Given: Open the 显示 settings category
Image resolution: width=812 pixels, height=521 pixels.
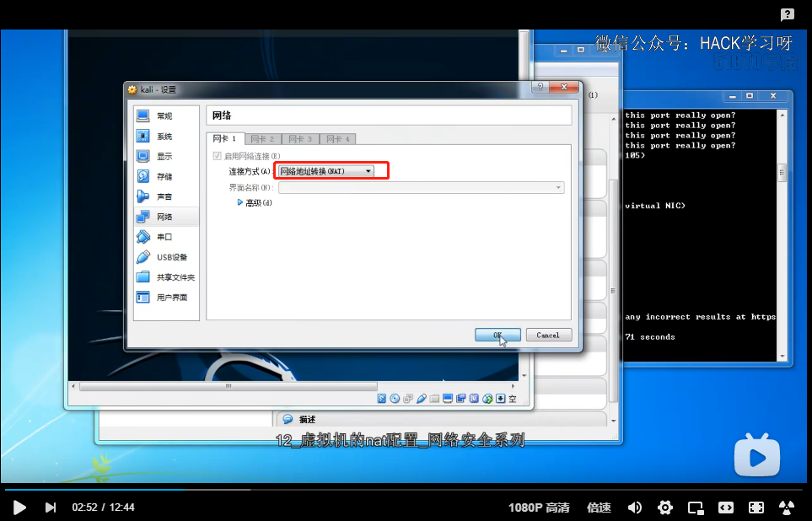Looking at the screenshot, I should 166,157.
